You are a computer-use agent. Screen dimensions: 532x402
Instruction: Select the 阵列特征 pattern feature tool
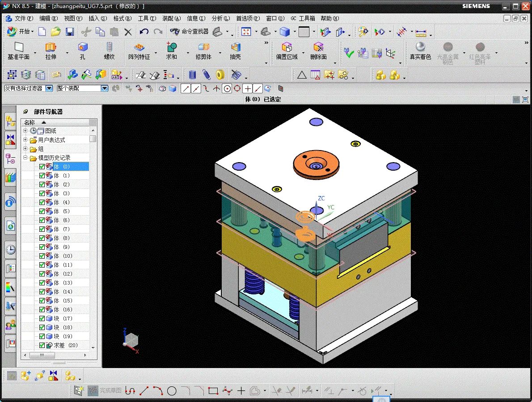click(x=139, y=51)
